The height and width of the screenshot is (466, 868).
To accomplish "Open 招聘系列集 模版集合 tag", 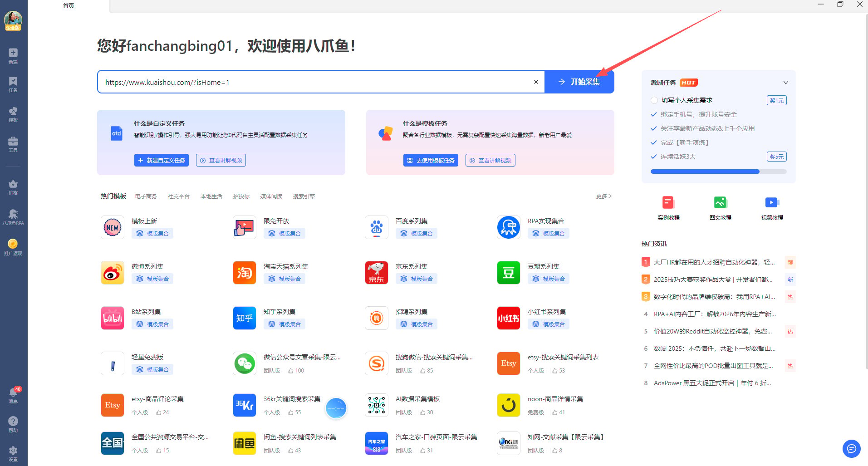I will click(417, 324).
